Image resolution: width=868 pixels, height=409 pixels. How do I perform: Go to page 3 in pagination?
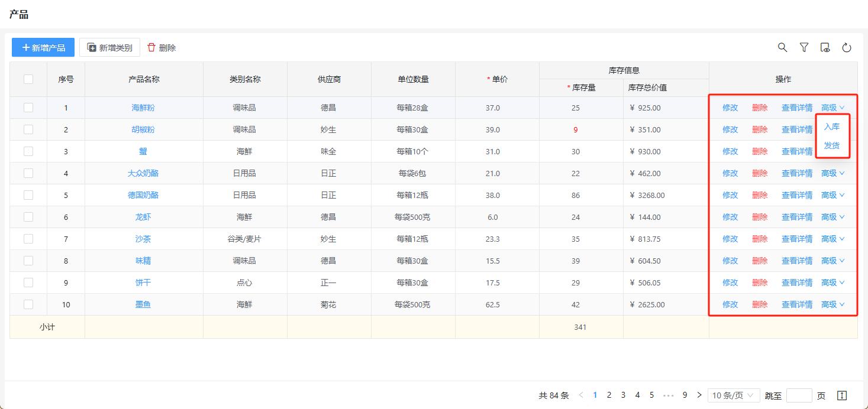623,395
